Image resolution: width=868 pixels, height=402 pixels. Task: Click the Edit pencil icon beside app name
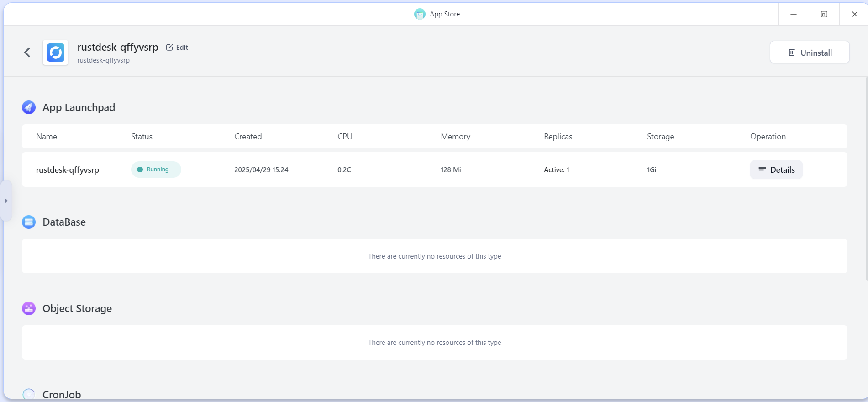click(169, 48)
